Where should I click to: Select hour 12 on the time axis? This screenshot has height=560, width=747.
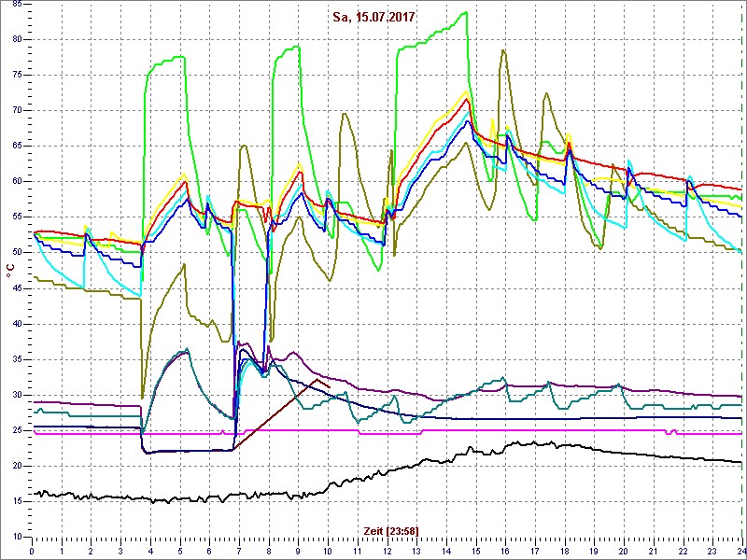click(x=387, y=550)
